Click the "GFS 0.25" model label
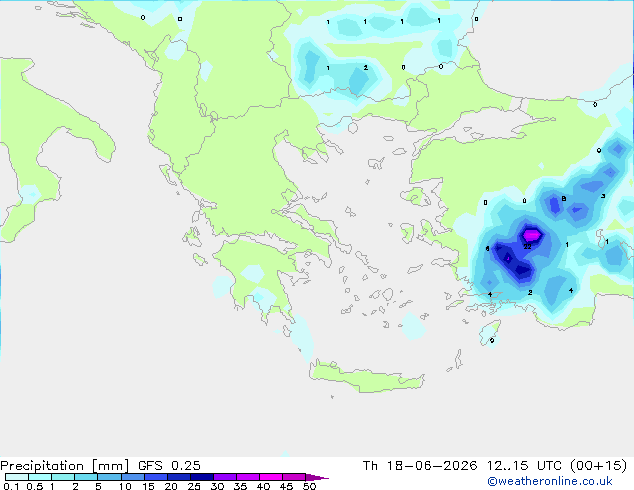This screenshot has width=634, height=490. click(x=169, y=466)
